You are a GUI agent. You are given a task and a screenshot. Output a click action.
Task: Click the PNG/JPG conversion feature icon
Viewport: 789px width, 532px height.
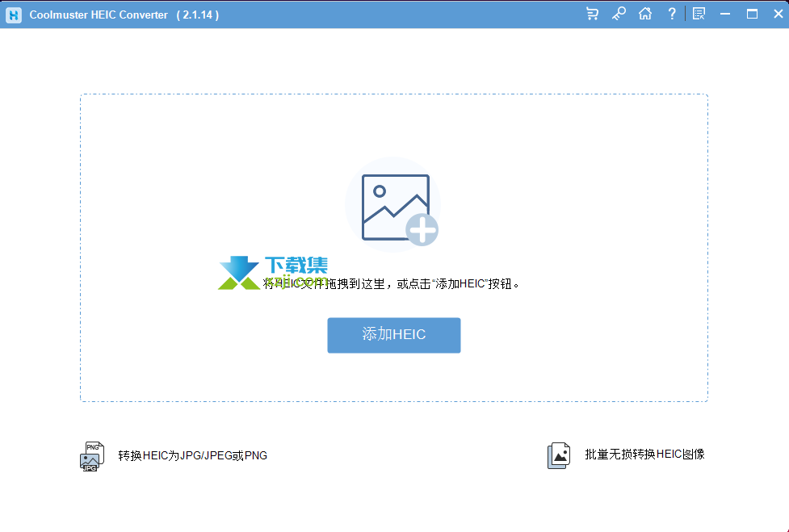click(x=92, y=456)
